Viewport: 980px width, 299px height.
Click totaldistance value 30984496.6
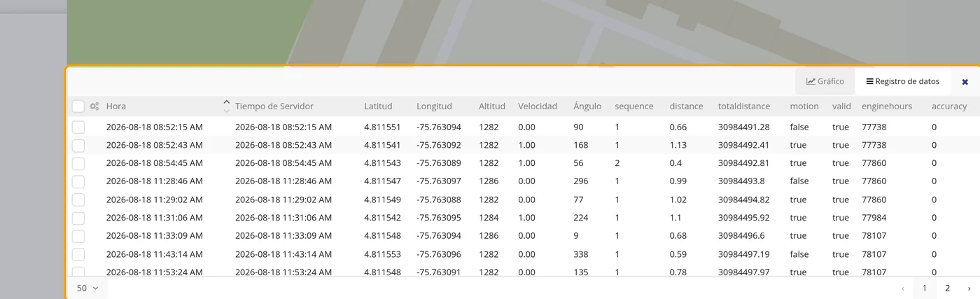point(741,236)
